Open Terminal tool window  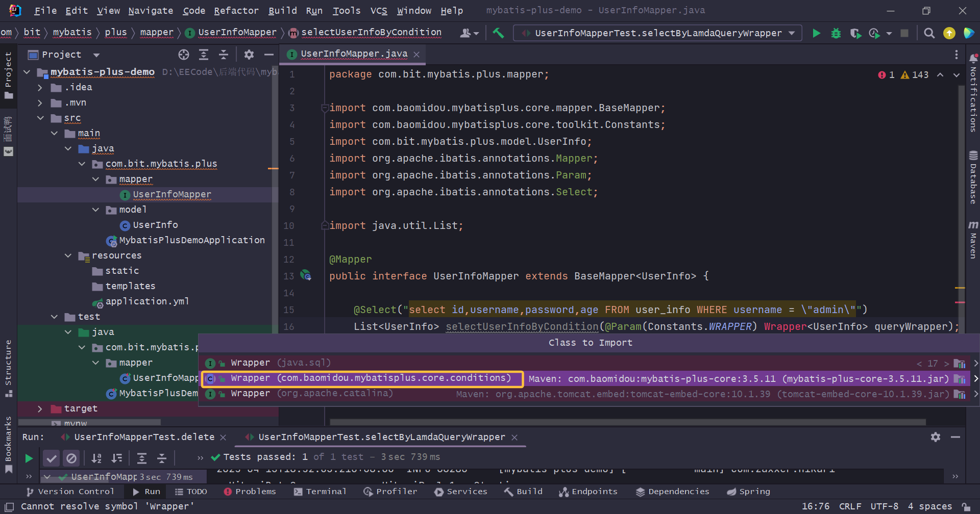[320, 492]
